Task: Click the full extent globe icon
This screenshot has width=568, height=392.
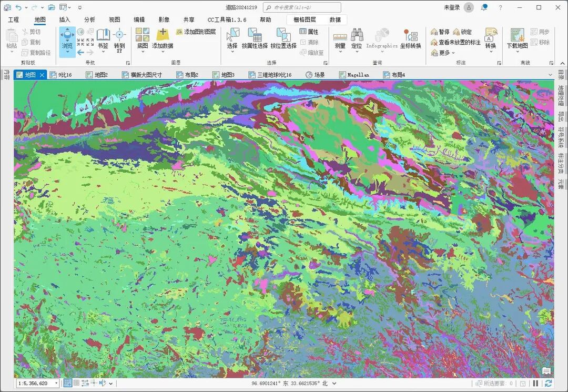Action: [80, 32]
